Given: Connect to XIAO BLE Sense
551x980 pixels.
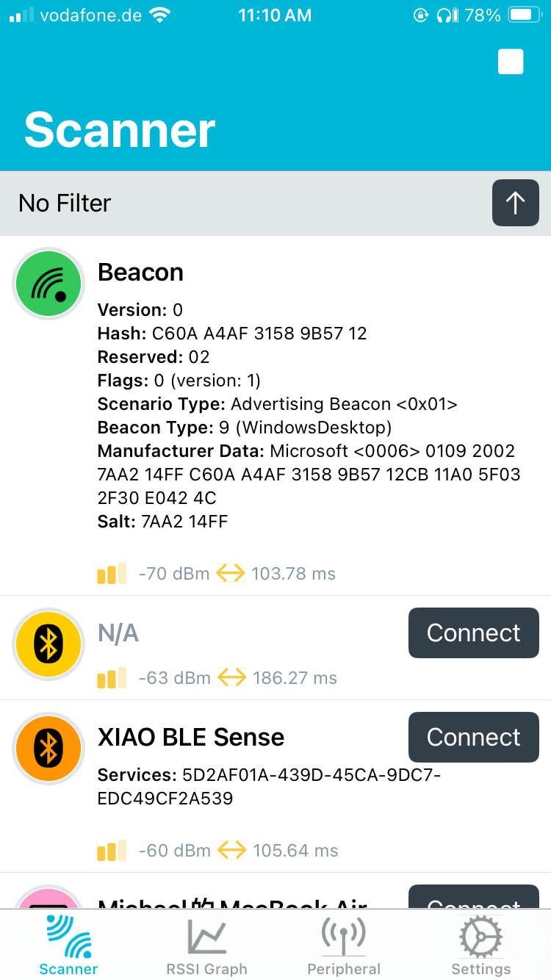Looking at the screenshot, I should (473, 737).
